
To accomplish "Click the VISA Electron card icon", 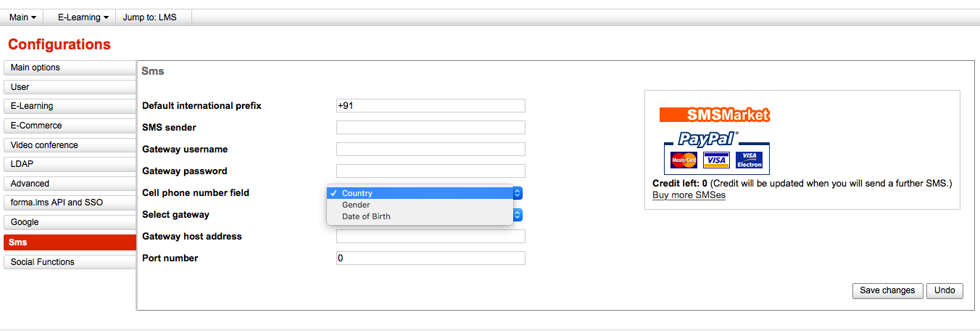I will [749, 160].
